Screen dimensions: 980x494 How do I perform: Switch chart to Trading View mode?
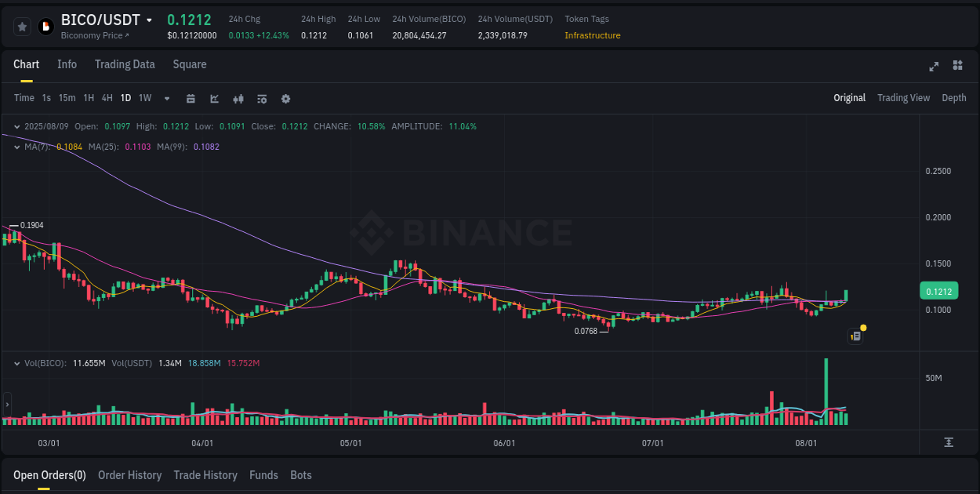tap(903, 98)
